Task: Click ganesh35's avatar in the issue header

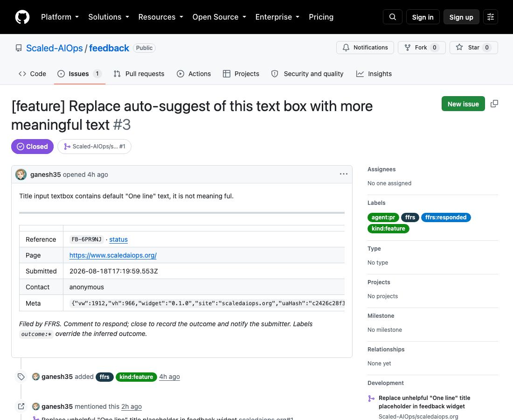Action: point(21,175)
